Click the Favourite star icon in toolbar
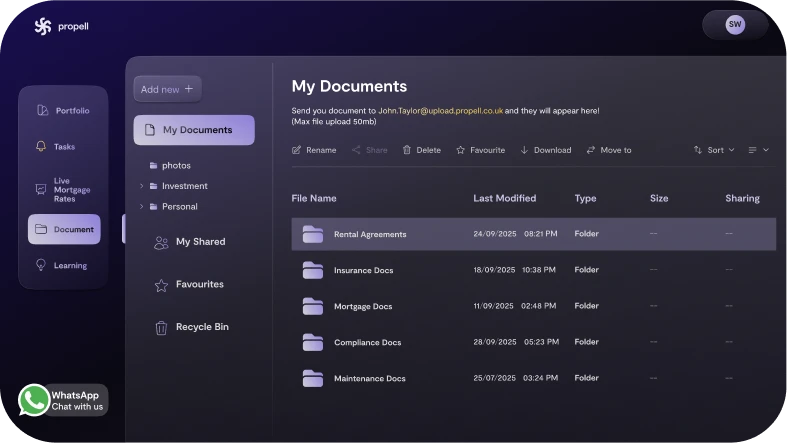Image resolution: width=787 pixels, height=443 pixels. click(461, 150)
